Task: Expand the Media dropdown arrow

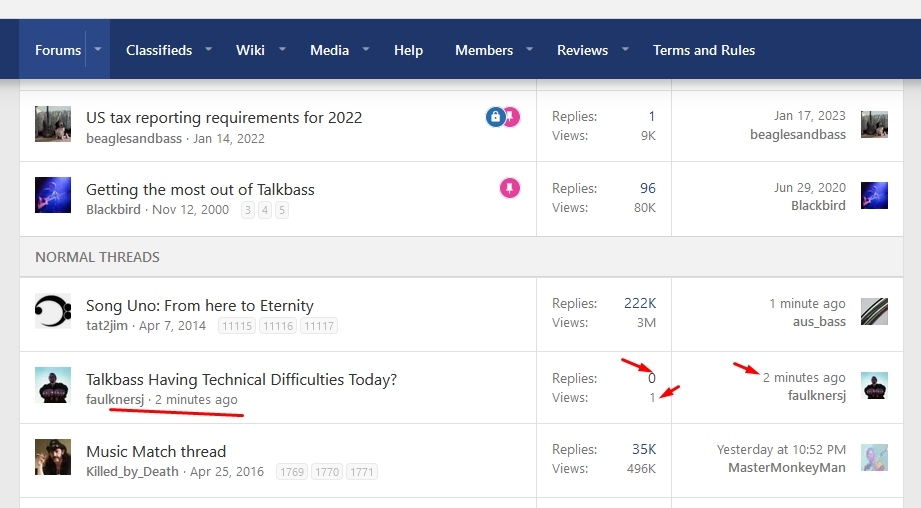Action: tap(366, 49)
